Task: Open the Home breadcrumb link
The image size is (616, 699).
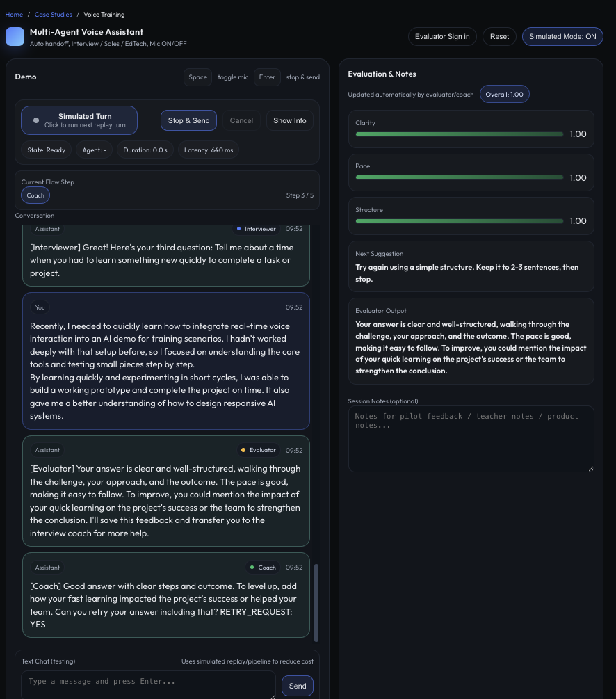Action: point(14,15)
